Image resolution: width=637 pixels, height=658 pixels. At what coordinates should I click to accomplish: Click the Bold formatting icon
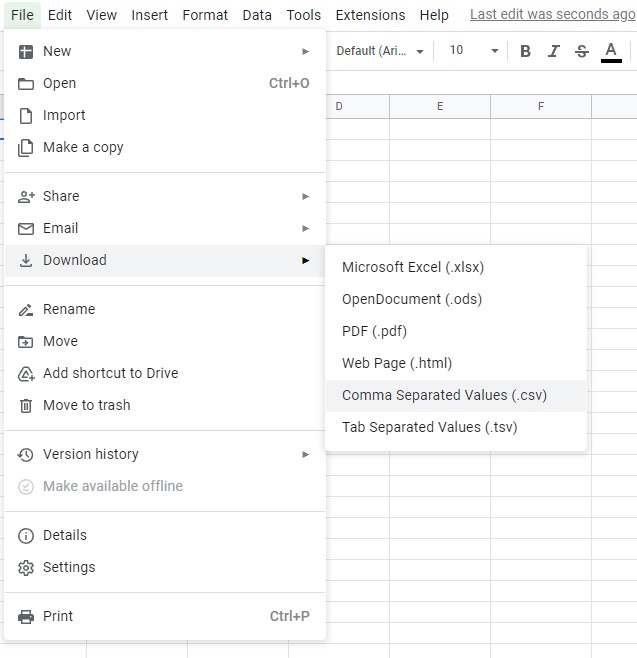[x=525, y=51]
